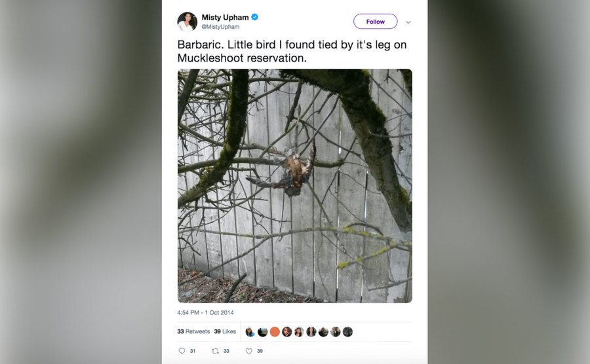Screen dimensions: 590x364
Task: Click the solid orange liker avatar
Action: [x=275, y=332]
